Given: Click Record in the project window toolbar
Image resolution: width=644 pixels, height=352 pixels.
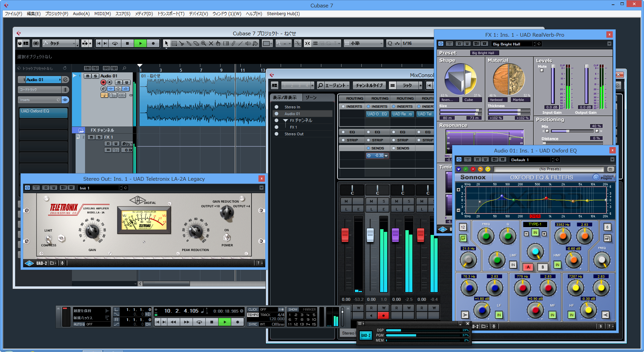Looking at the screenshot, I should (x=153, y=43).
